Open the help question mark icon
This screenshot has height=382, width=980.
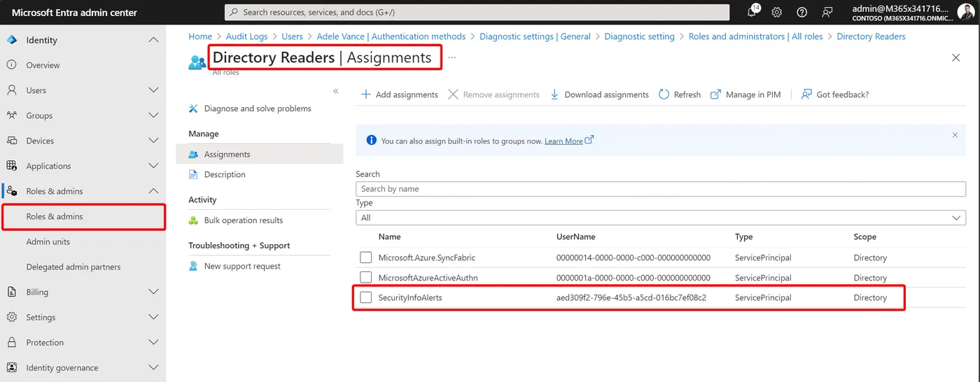coord(802,13)
